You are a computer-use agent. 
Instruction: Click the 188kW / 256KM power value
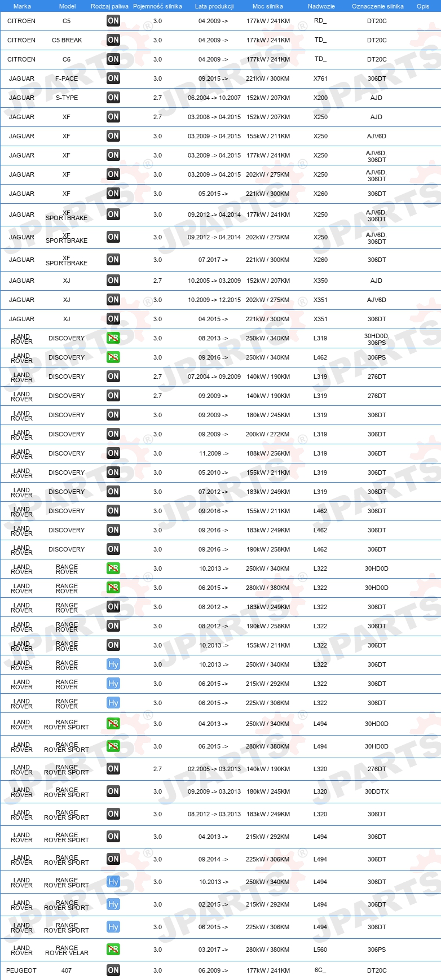[268, 453]
